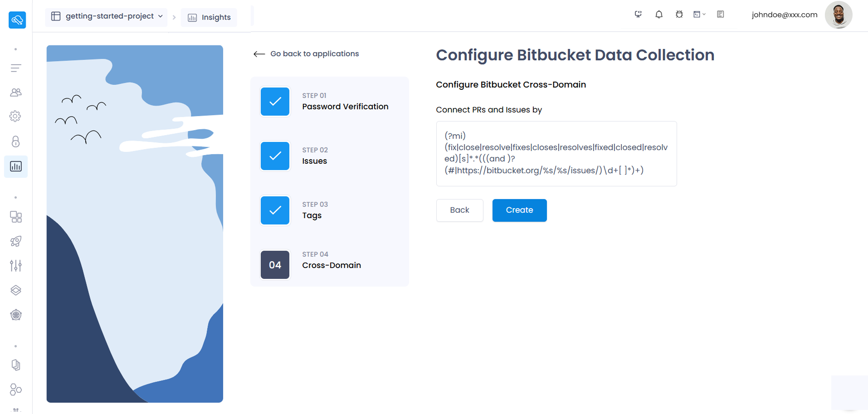Click the Create button
The image size is (868, 414).
520,210
